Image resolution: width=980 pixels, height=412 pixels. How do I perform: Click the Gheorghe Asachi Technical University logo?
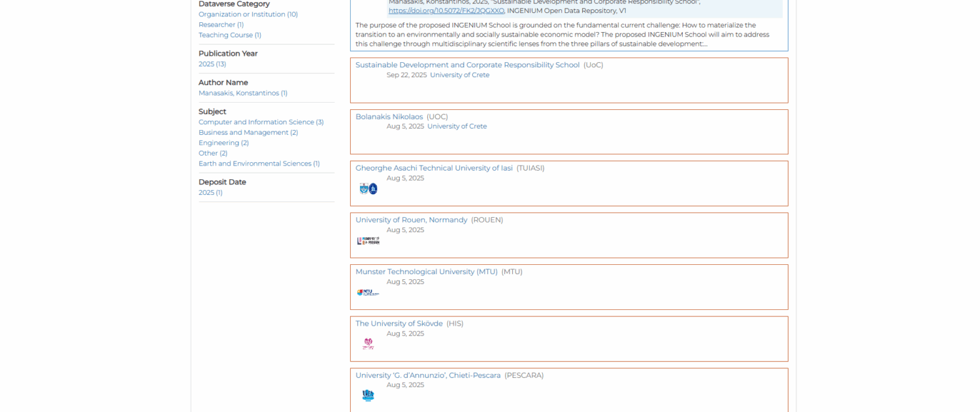click(x=368, y=189)
